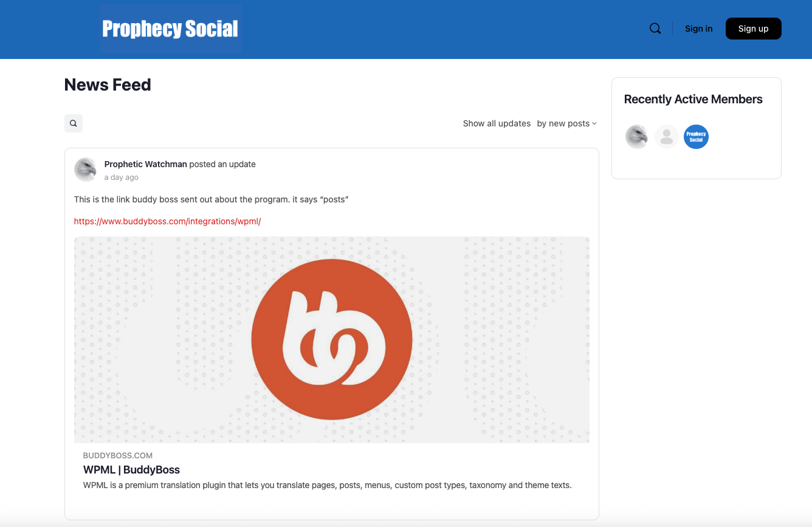The height and width of the screenshot is (527, 812).
Task: Expand the 'by new posts' sort dropdown
Action: click(566, 123)
